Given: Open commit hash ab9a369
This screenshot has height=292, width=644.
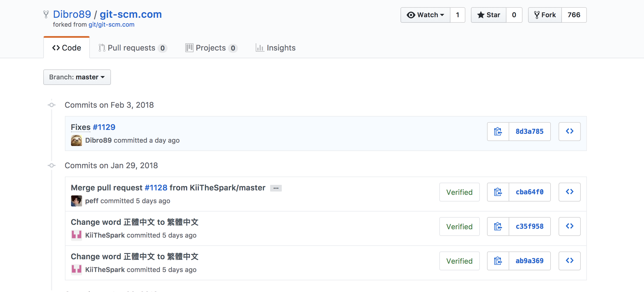Looking at the screenshot, I should (x=530, y=261).
